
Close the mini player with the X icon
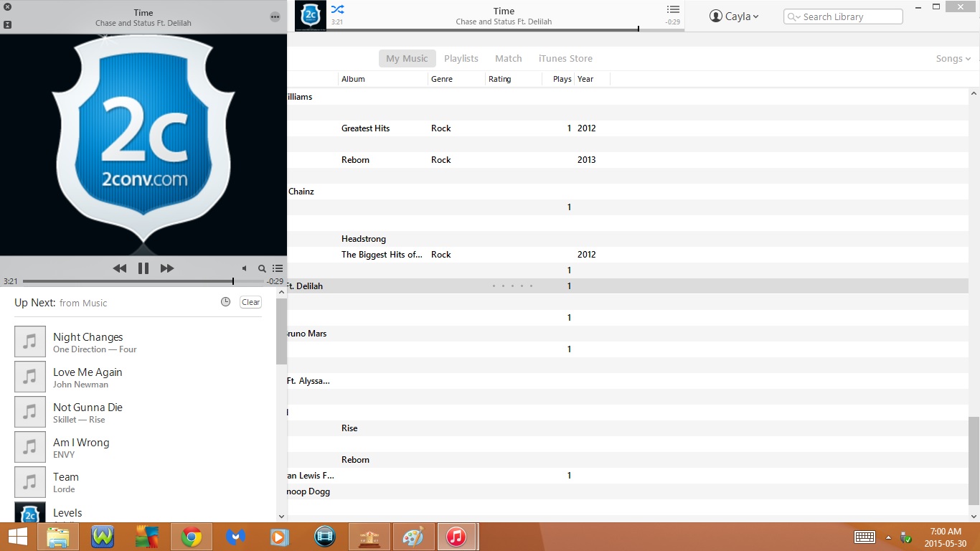click(7, 7)
